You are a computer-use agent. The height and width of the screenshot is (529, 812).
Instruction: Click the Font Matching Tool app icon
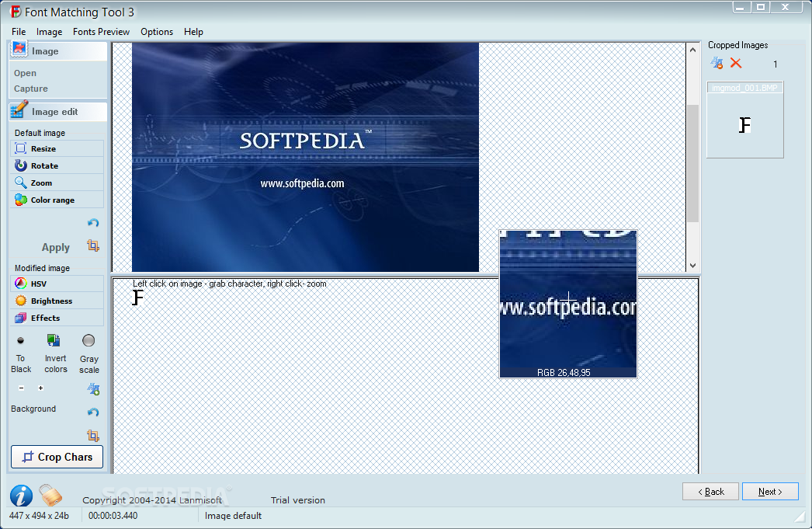16,12
